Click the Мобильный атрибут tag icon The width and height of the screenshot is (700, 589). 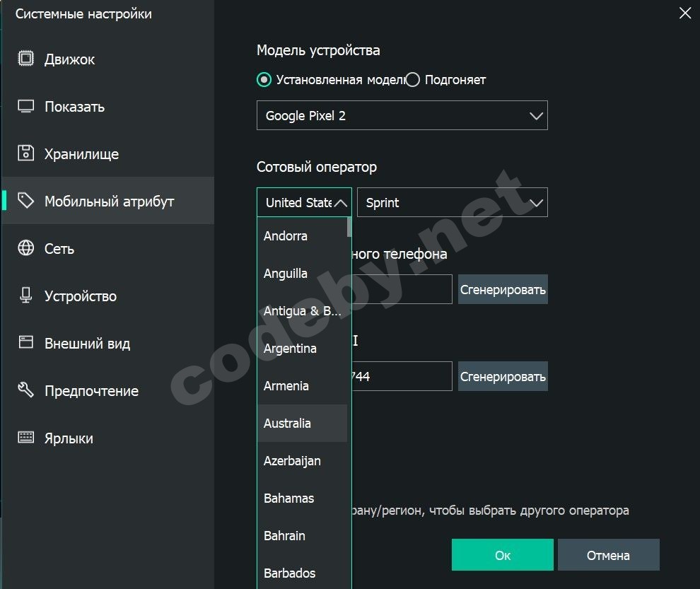pos(26,201)
